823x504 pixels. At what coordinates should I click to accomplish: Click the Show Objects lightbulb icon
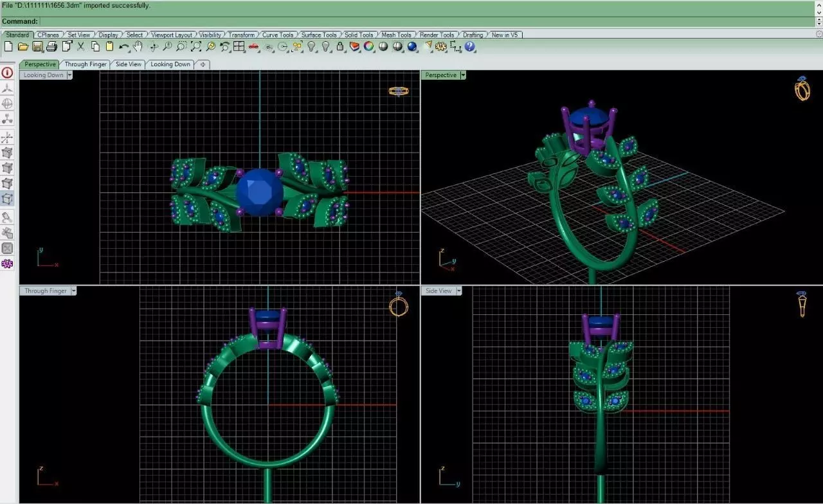[326, 46]
